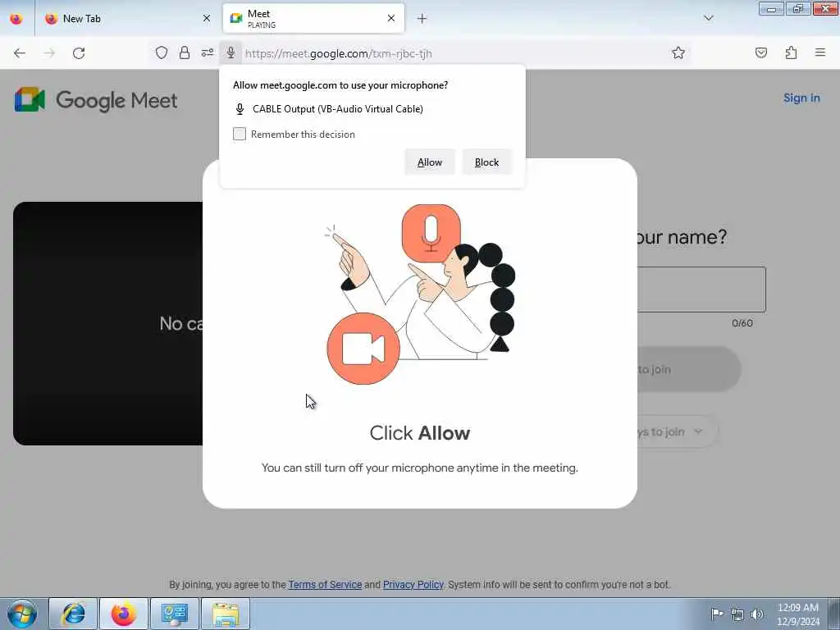Image resolution: width=840 pixels, height=630 pixels.
Task: Go back to the previous page
Action: pyautogui.click(x=20, y=52)
